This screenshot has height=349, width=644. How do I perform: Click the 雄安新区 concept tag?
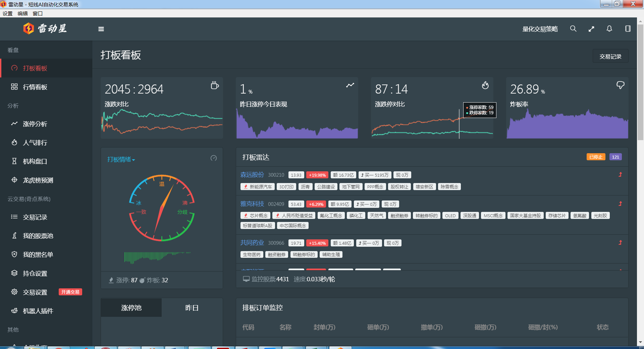(424, 187)
